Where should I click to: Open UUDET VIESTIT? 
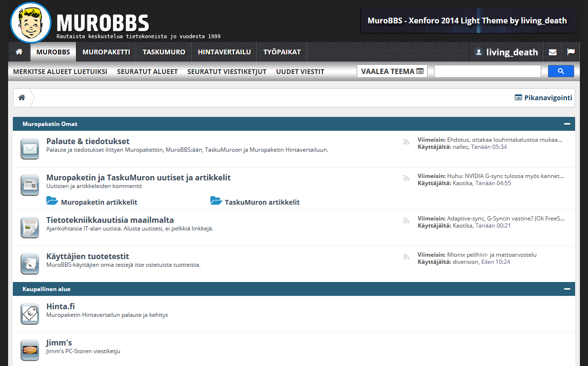tap(300, 72)
